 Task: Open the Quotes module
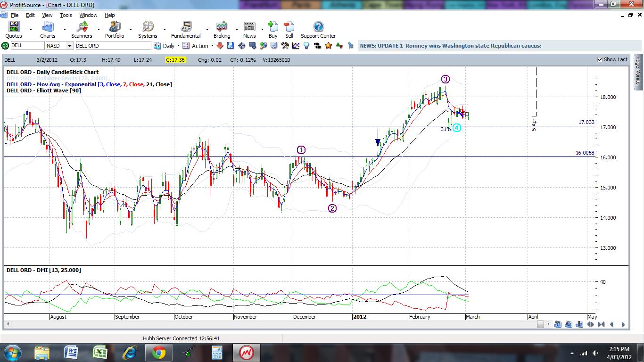[x=14, y=30]
